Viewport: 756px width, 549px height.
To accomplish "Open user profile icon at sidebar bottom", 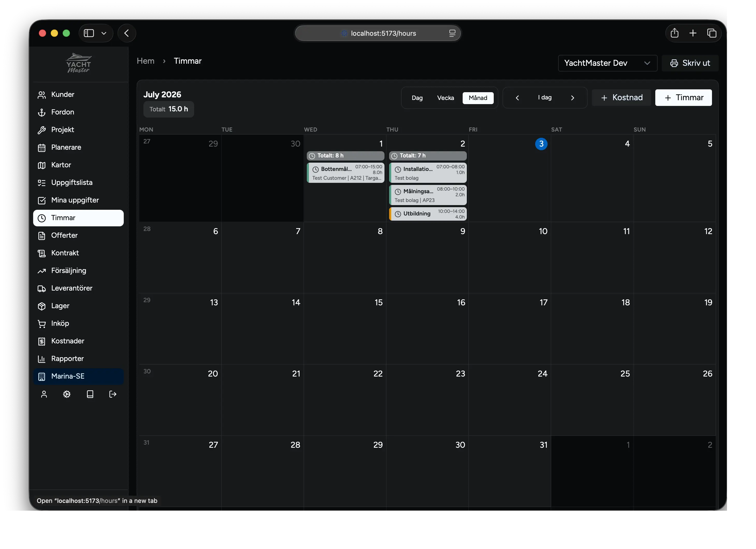I will click(x=44, y=395).
